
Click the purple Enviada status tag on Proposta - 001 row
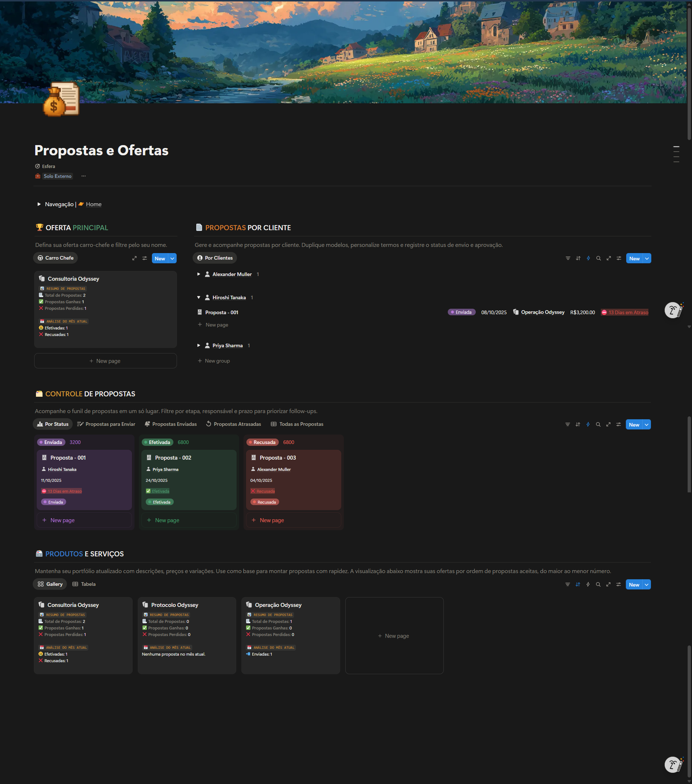tap(461, 312)
